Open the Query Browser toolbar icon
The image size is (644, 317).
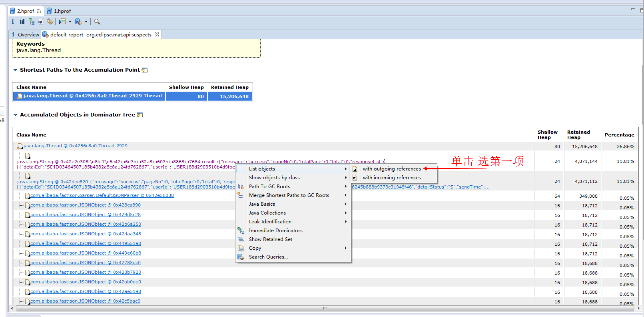(x=78, y=22)
